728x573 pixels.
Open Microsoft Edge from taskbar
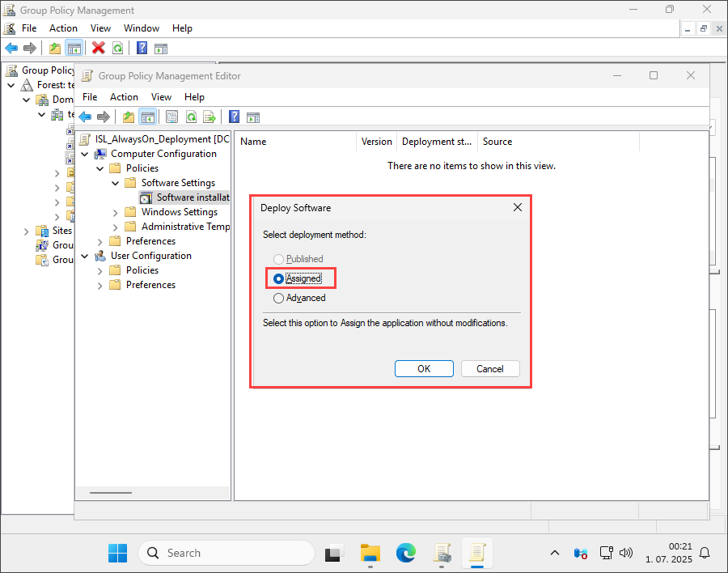coord(406,553)
